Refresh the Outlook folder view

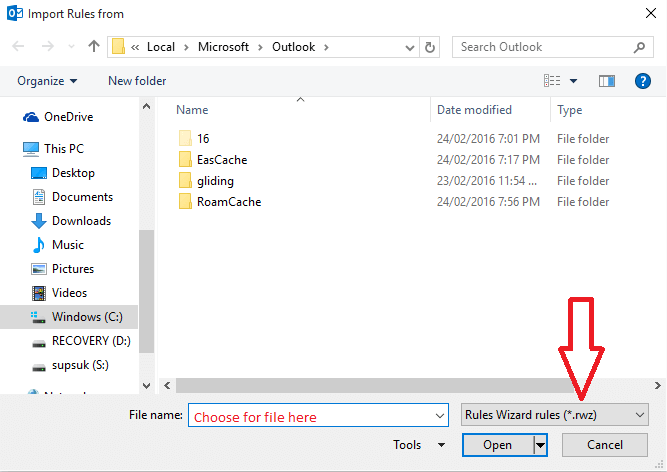430,47
